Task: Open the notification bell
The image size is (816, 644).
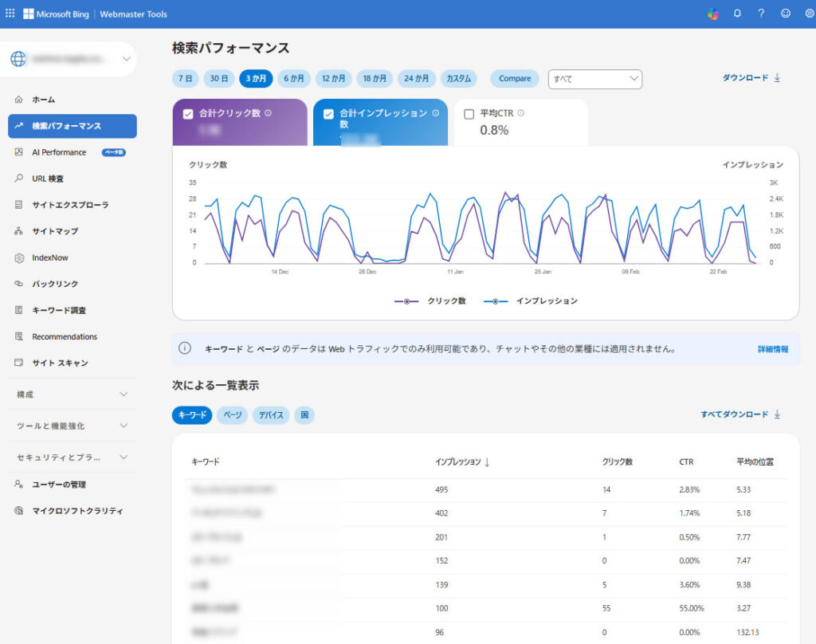Action: point(737,14)
